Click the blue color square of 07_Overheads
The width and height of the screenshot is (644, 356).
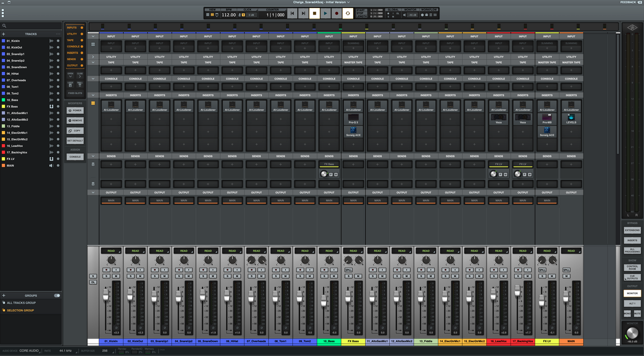click(x=4, y=80)
